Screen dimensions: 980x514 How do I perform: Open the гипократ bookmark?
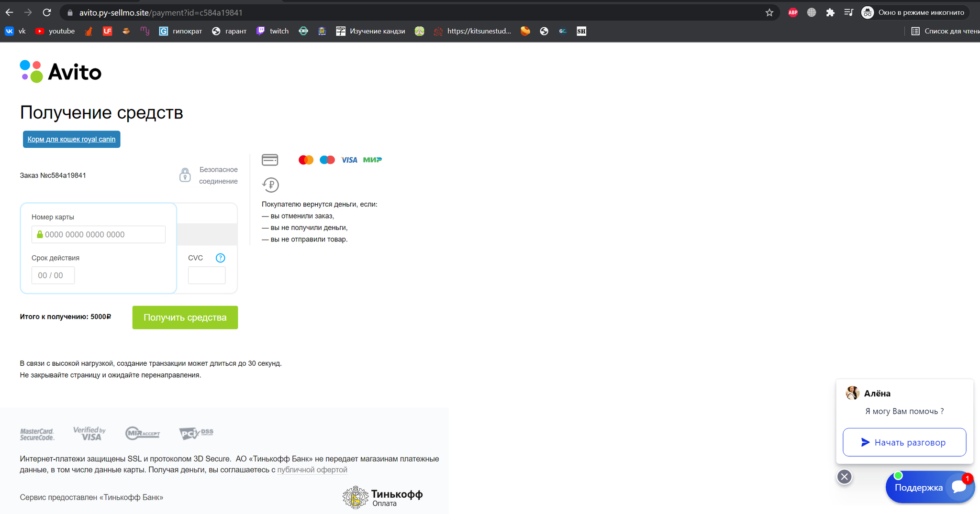pos(180,31)
